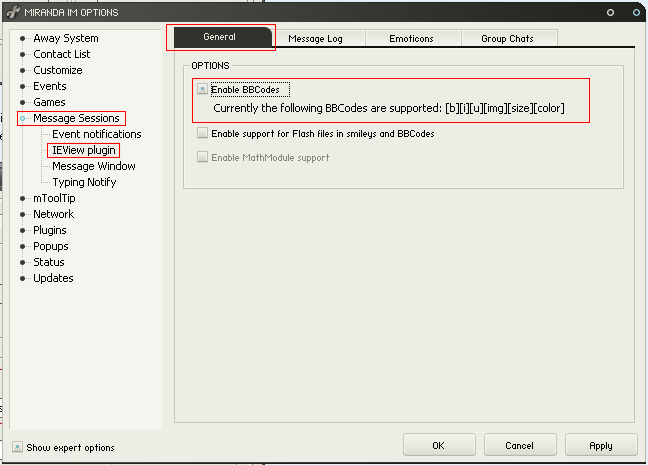Select Contact List in options tree
Screen dimensions: 648x465
(62, 54)
